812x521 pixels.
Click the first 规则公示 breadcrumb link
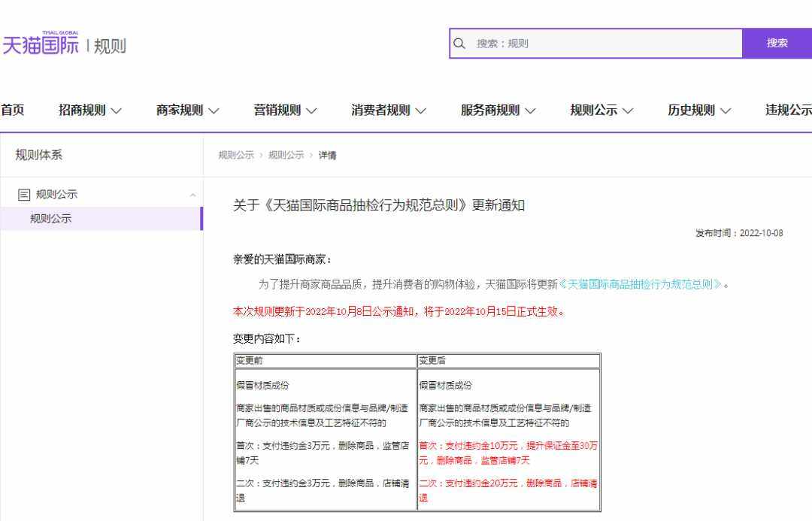(236, 155)
